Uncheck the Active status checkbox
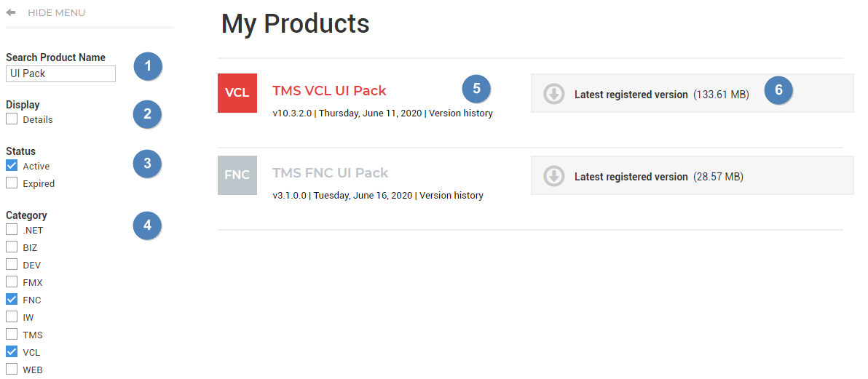 coord(12,165)
